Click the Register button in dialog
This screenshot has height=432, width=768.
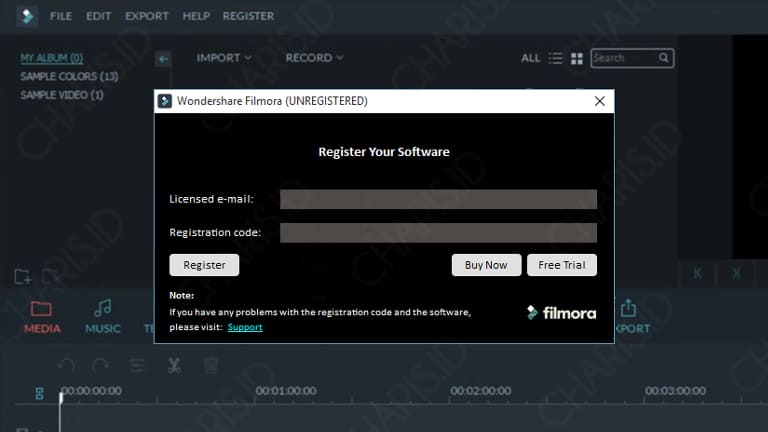point(204,265)
